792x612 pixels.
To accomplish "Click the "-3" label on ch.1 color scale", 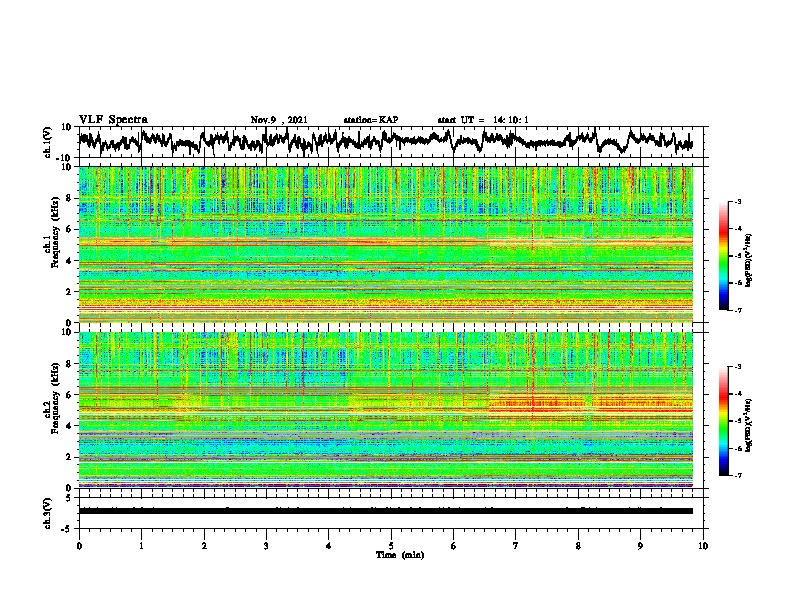I will click(x=737, y=202).
